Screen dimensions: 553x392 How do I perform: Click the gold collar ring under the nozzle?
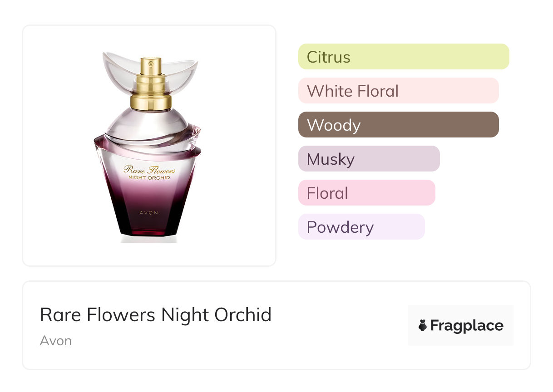point(151,102)
